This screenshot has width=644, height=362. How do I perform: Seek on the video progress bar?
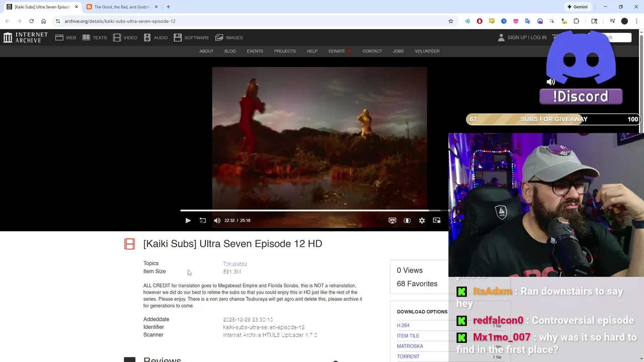coord(314,211)
